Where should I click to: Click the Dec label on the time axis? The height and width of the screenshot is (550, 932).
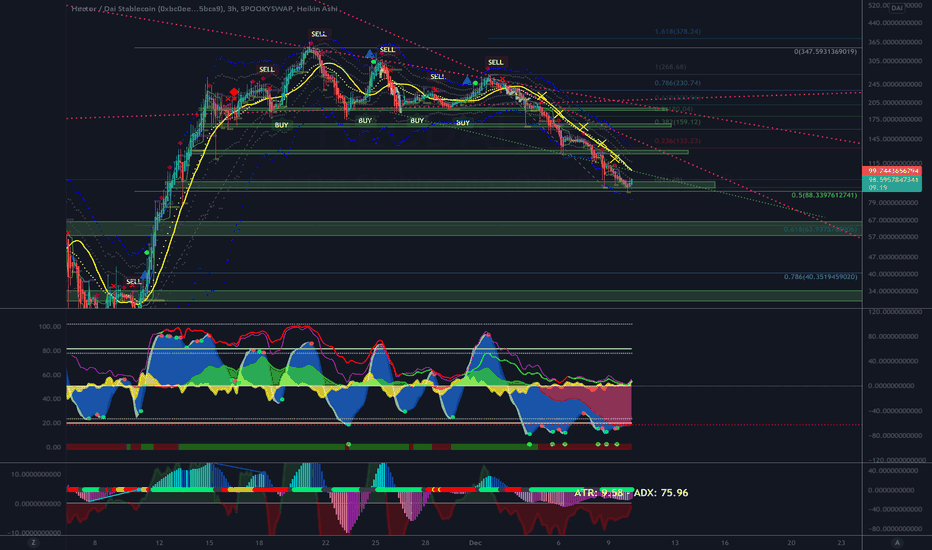pyautogui.click(x=475, y=542)
